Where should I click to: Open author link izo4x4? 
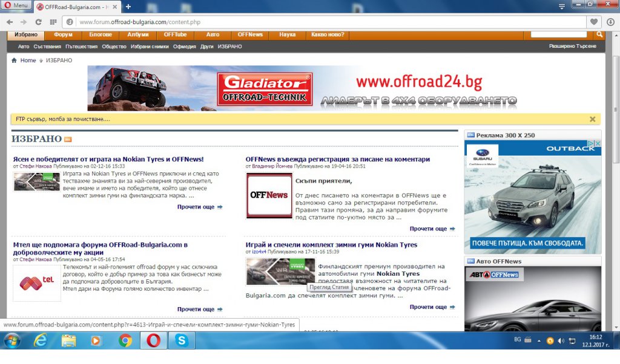pyautogui.click(x=259, y=252)
